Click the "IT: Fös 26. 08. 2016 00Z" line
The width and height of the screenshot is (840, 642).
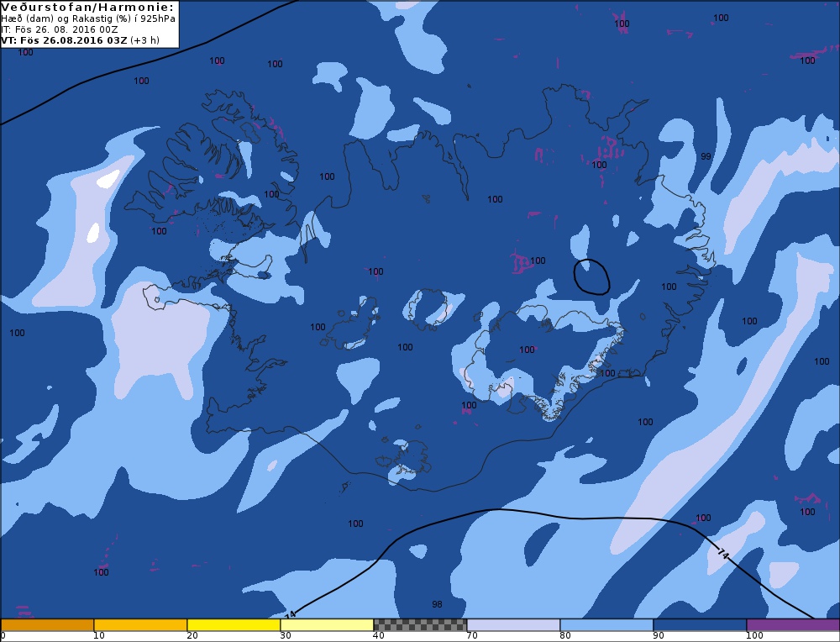tap(60, 29)
